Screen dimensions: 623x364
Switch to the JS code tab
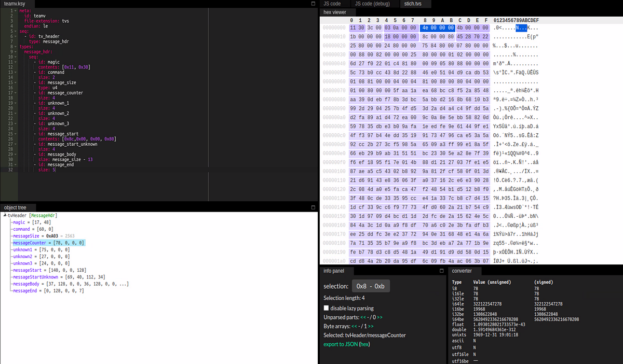click(332, 4)
